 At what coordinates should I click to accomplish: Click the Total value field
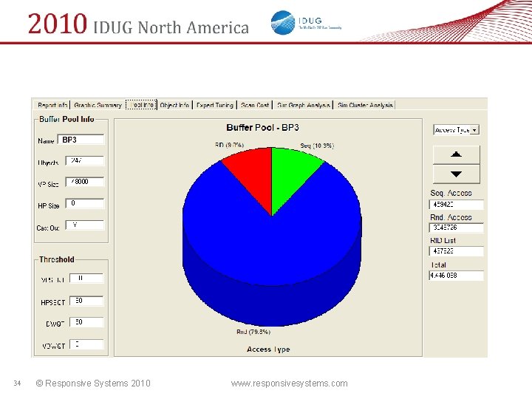tap(457, 276)
